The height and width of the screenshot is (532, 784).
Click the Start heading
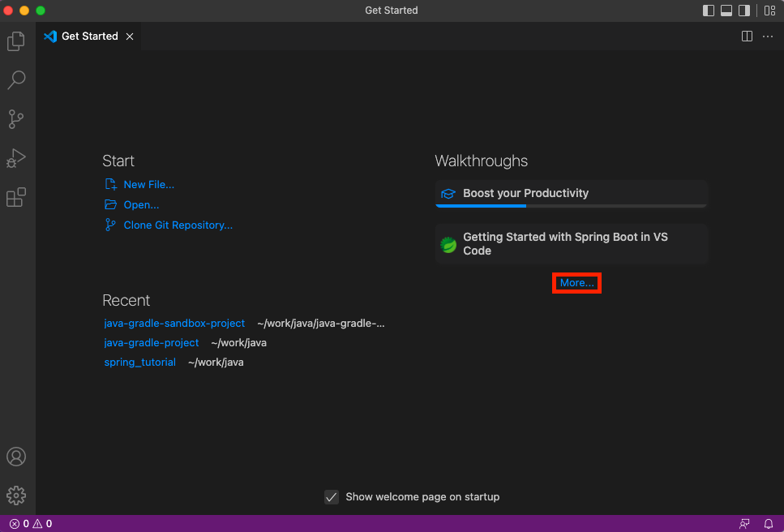pos(118,161)
